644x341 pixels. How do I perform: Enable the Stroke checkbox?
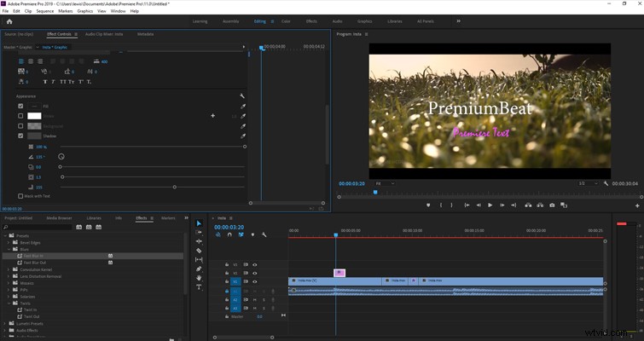20,116
